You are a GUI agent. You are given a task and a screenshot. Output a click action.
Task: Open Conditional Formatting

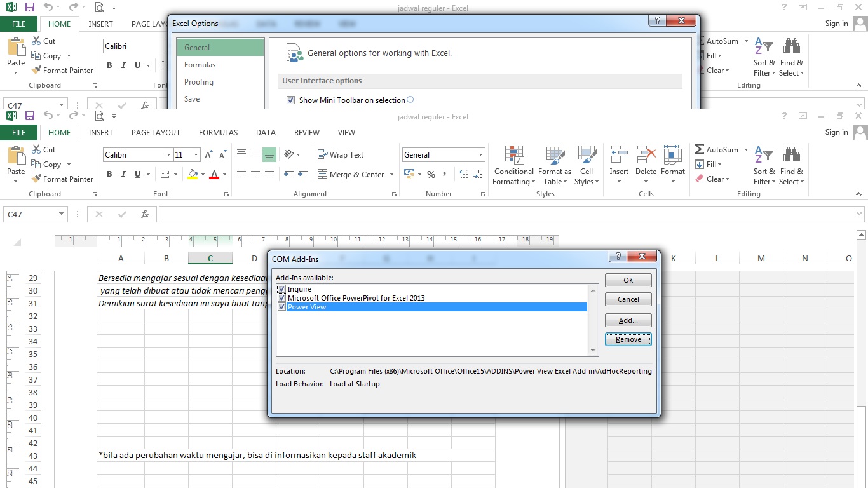(x=513, y=166)
